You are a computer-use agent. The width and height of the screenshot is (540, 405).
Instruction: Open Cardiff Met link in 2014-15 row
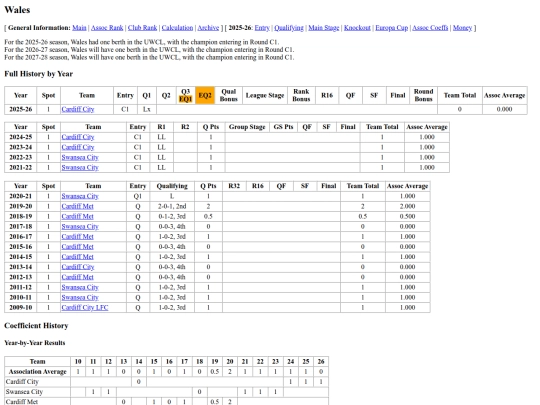coord(77,257)
